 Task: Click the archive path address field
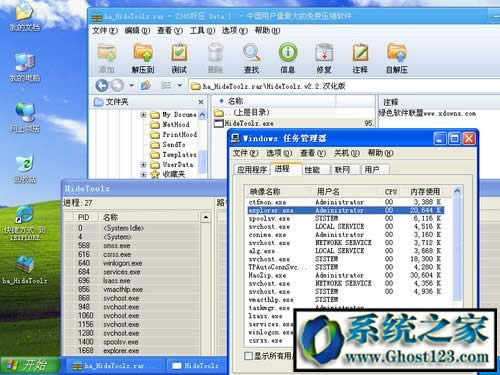coord(343,86)
